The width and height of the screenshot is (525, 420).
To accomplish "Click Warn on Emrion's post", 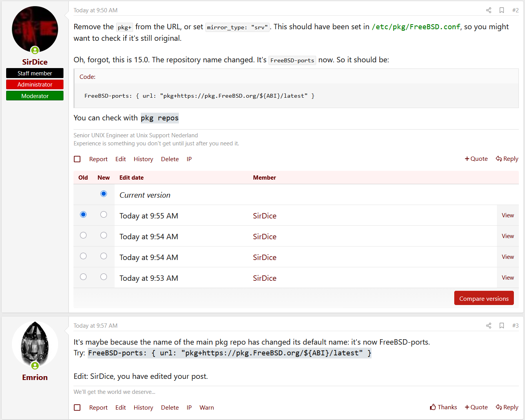I will point(207,408).
